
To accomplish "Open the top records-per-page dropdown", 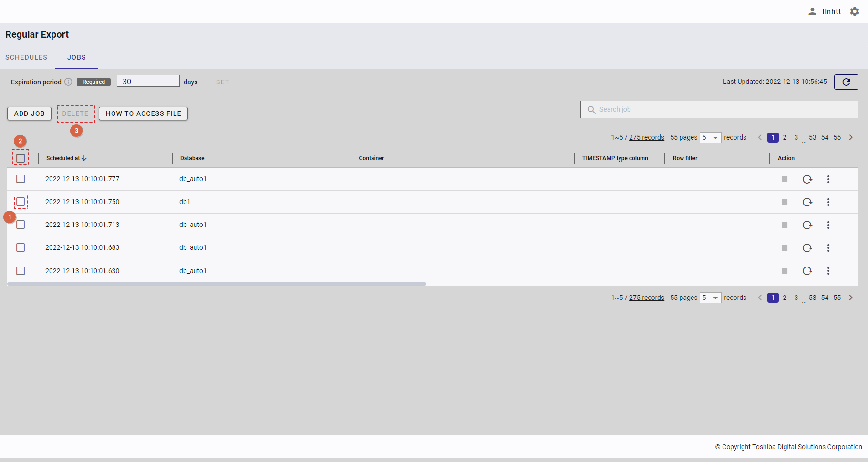I will pos(710,138).
